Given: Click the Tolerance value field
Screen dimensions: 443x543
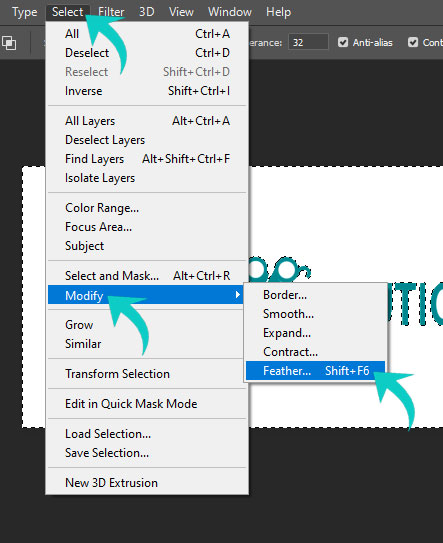Looking at the screenshot, I should pos(308,42).
